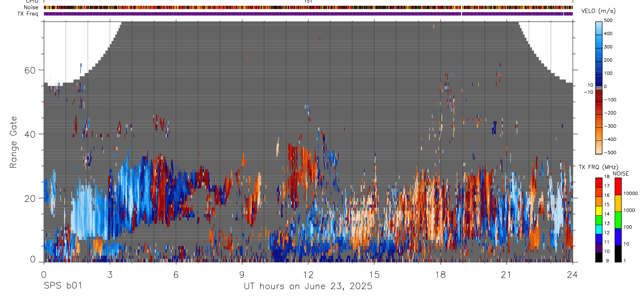644x297 pixels.
Task: Click the '11' label on TX FRQ scale
Action: (607, 242)
